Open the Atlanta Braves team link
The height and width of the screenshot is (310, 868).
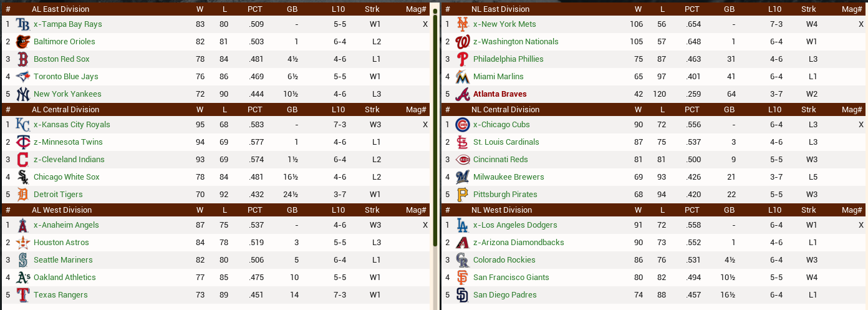coord(500,94)
